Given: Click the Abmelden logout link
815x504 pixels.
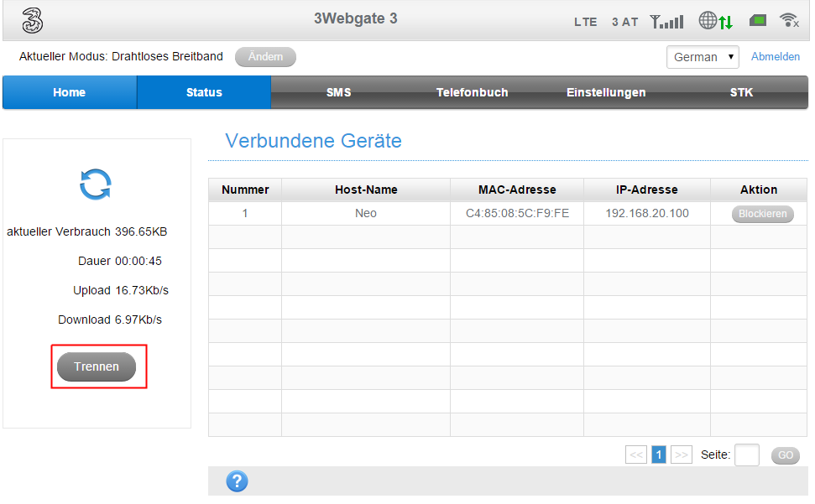Looking at the screenshot, I should pyautogui.click(x=775, y=57).
